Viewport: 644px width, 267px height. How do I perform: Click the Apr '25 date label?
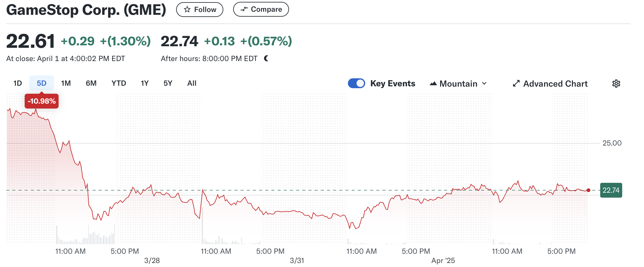[443, 261]
